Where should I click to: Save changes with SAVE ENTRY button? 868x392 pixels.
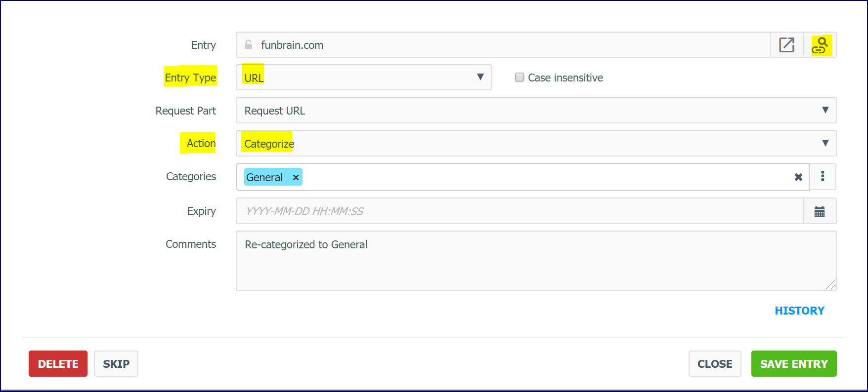tap(794, 364)
